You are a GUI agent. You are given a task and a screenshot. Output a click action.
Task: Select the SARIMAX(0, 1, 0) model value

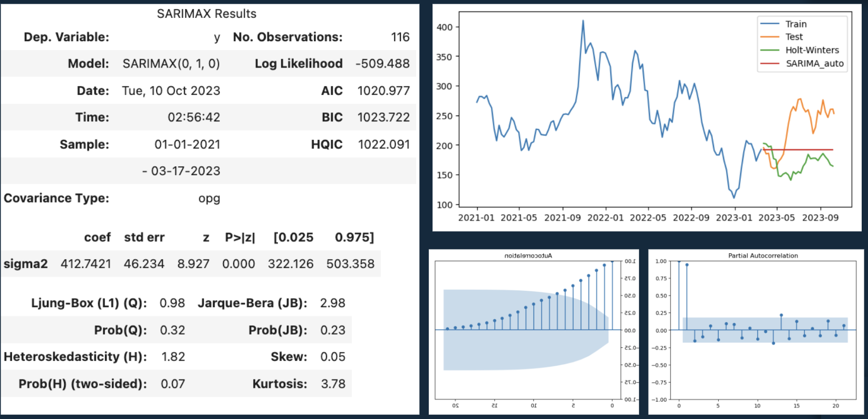[171, 64]
